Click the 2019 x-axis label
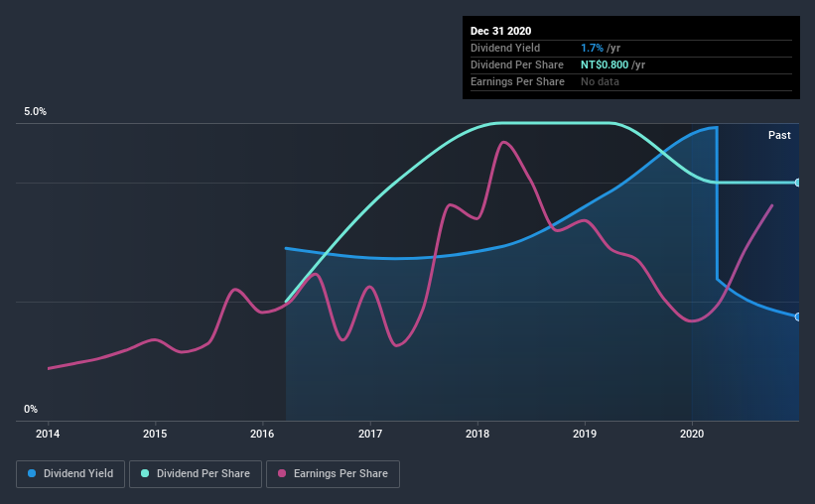815x504 pixels. point(585,434)
